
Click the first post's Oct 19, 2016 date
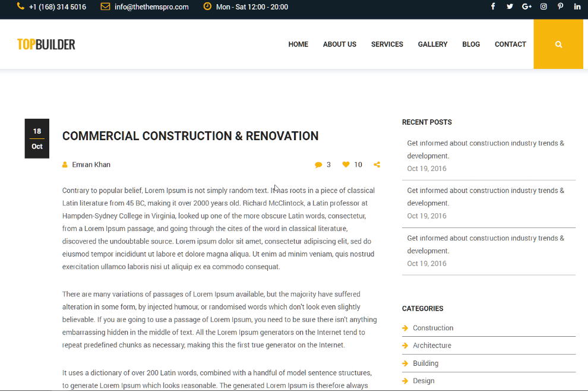427,169
